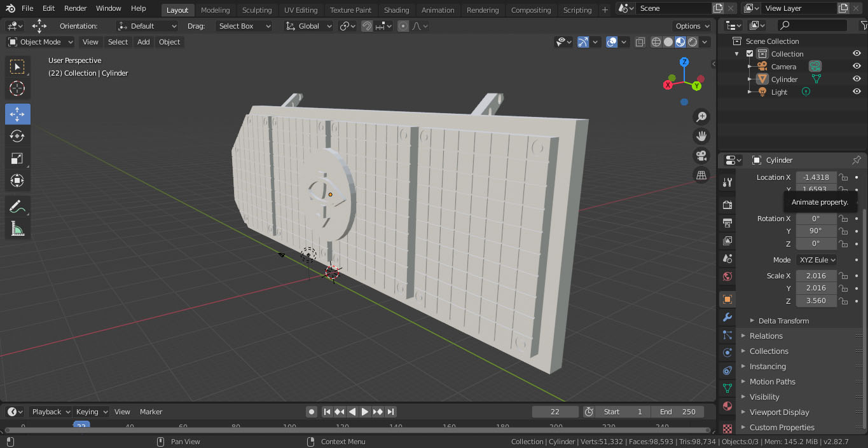Open the Render menu
This screenshot has width=868, height=448.
(75, 8)
